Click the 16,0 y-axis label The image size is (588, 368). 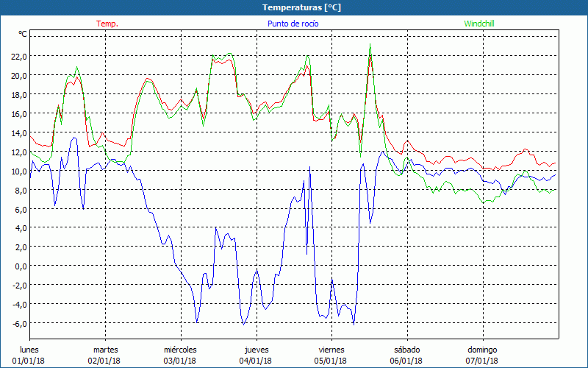click(x=18, y=113)
